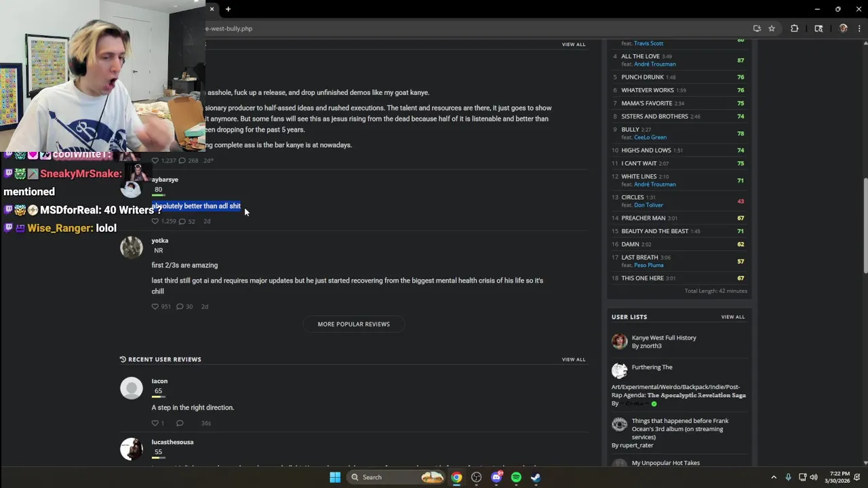Click the highlighted text 'absolutely better than adl shit'
Viewport: 868px width, 488px height.
tap(196, 206)
